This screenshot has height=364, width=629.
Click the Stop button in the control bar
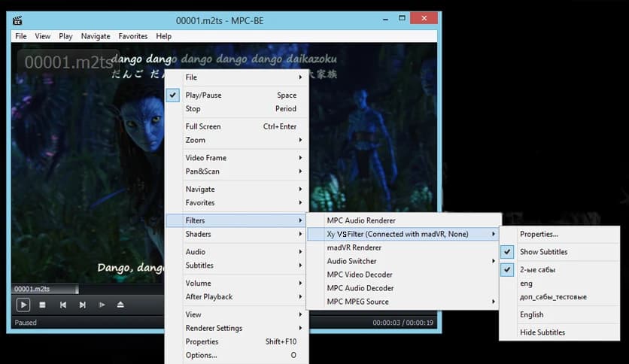click(x=43, y=305)
